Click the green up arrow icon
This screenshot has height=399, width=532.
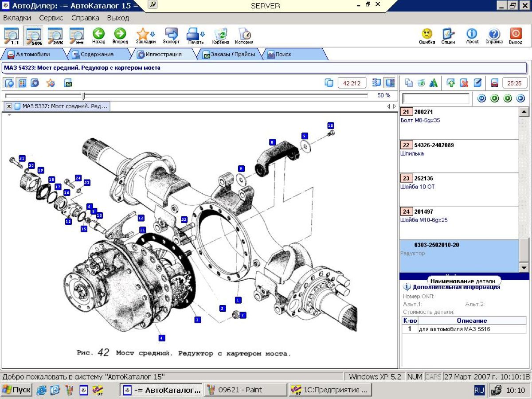tap(451, 83)
